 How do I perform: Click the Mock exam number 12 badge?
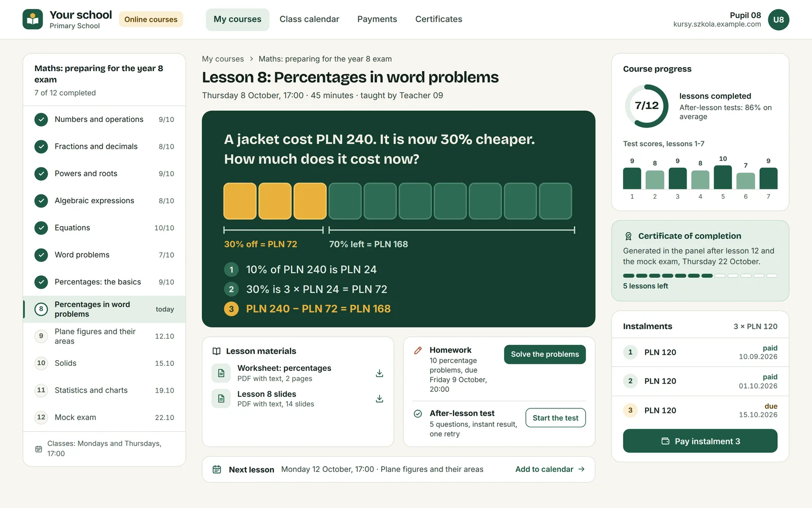pos(41,417)
